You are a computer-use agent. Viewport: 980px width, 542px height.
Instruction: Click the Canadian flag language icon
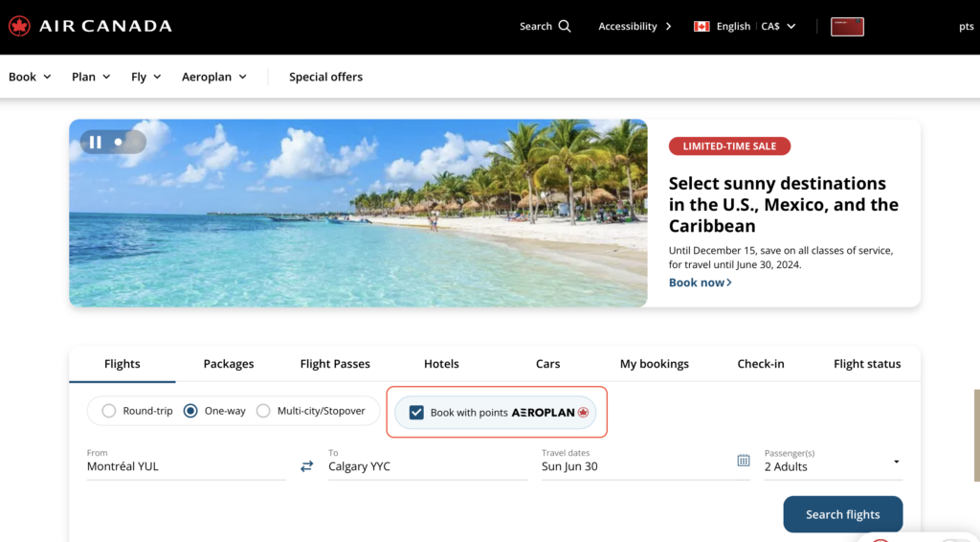click(x=702, y=26)
